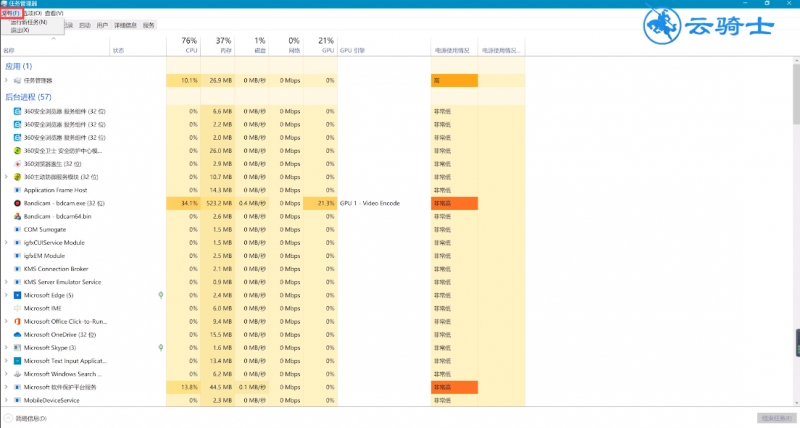Screen dimensions: 800x428
Task: Click the Microsoft Text Input Application icon
Action: (17, 361)
